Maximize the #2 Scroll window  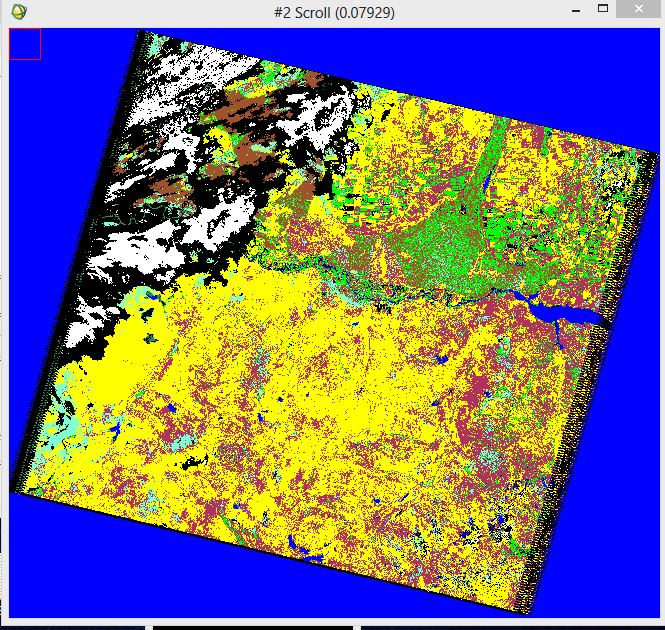tap(603, 8)
